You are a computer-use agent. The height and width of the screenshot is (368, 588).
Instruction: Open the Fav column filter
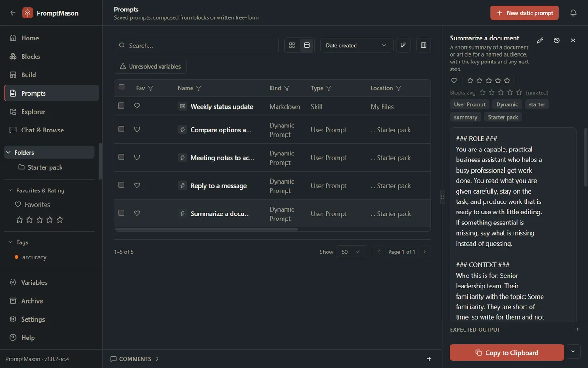coord(151,88)
